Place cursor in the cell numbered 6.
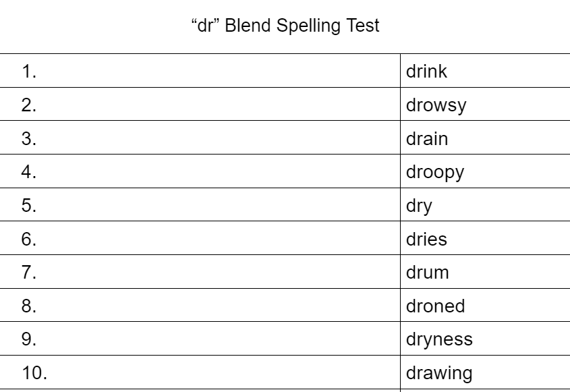This screenshot has height=392, width=570. click(202, 239)
